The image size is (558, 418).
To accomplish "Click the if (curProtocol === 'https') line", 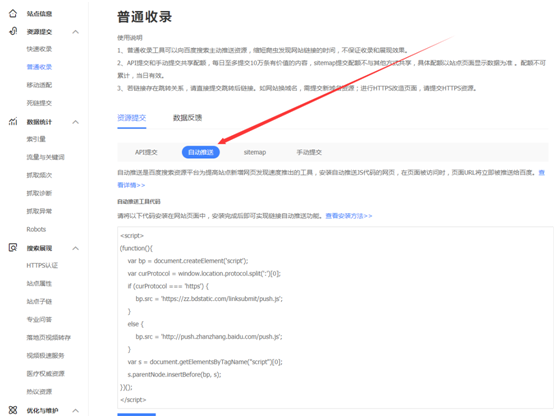I will pyautogui.click(x=168, y=286).
